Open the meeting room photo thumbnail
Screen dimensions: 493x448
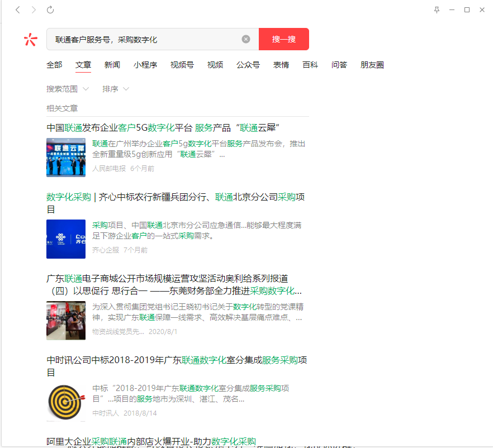tap(66, 321)
